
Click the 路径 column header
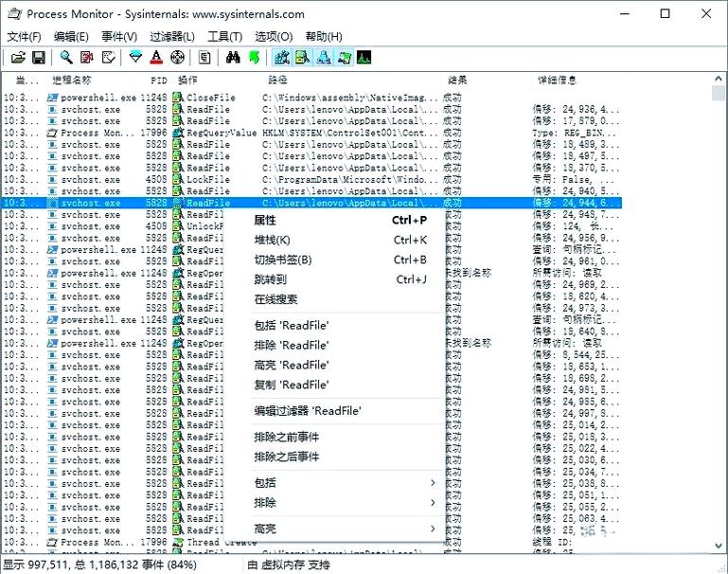(x=277, y=80)
